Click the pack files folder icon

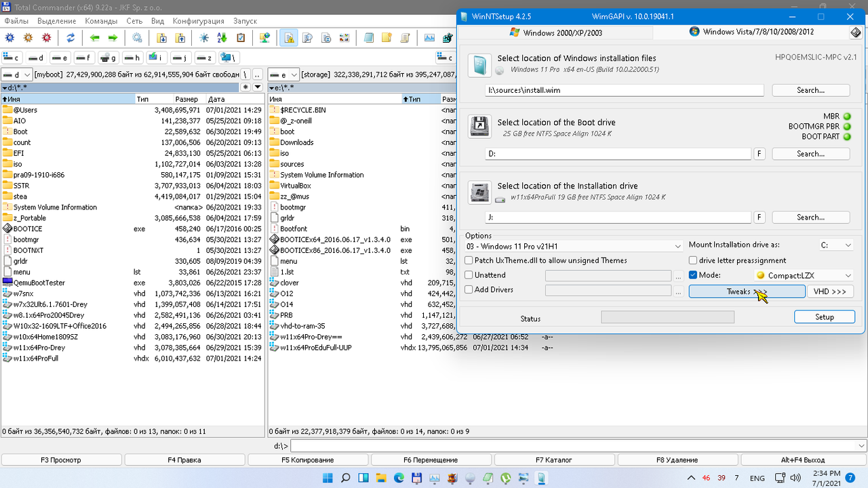[x=162, y=38]
